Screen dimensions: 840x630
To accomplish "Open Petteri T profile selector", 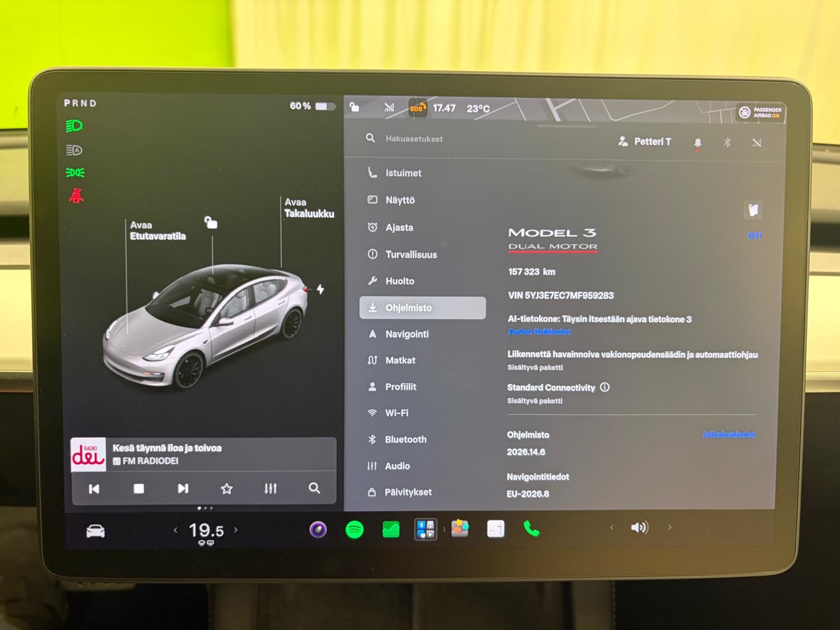I will coord(645,142).
